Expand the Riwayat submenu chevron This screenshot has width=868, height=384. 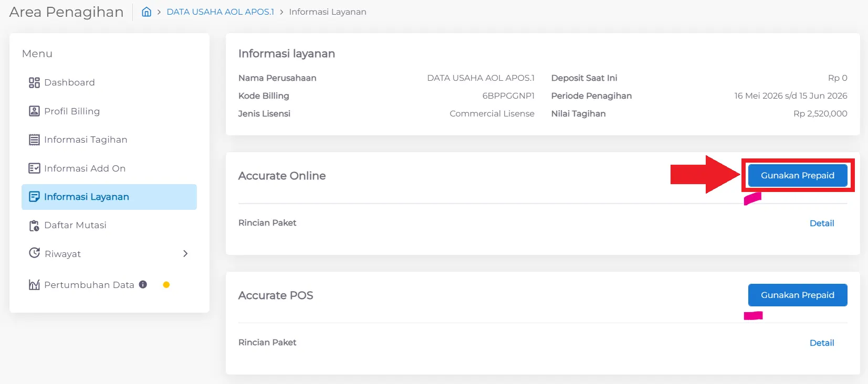pos(185,253)
